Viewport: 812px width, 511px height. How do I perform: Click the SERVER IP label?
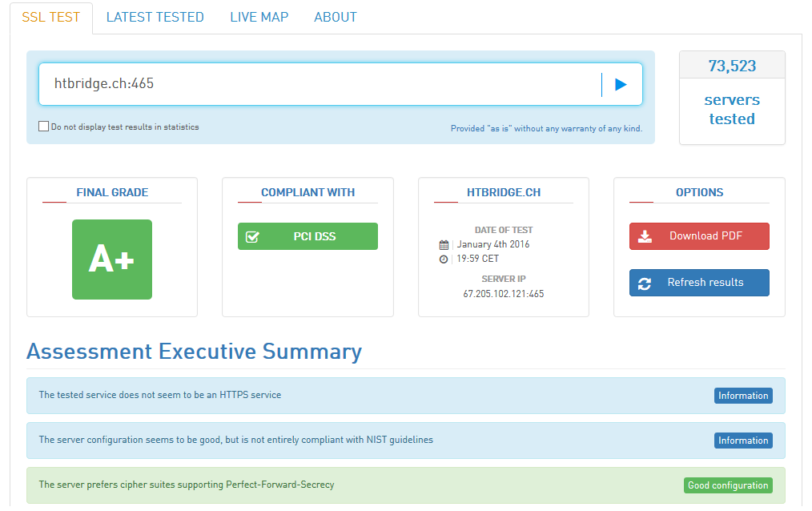pyautogui.click(x=504, y=279)
